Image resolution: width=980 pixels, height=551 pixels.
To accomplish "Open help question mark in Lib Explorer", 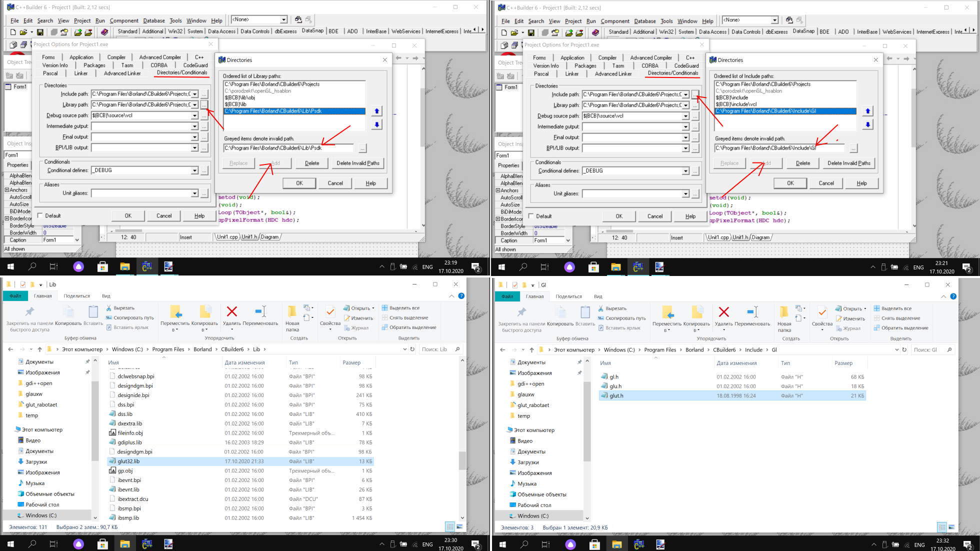I will (461, 296).
